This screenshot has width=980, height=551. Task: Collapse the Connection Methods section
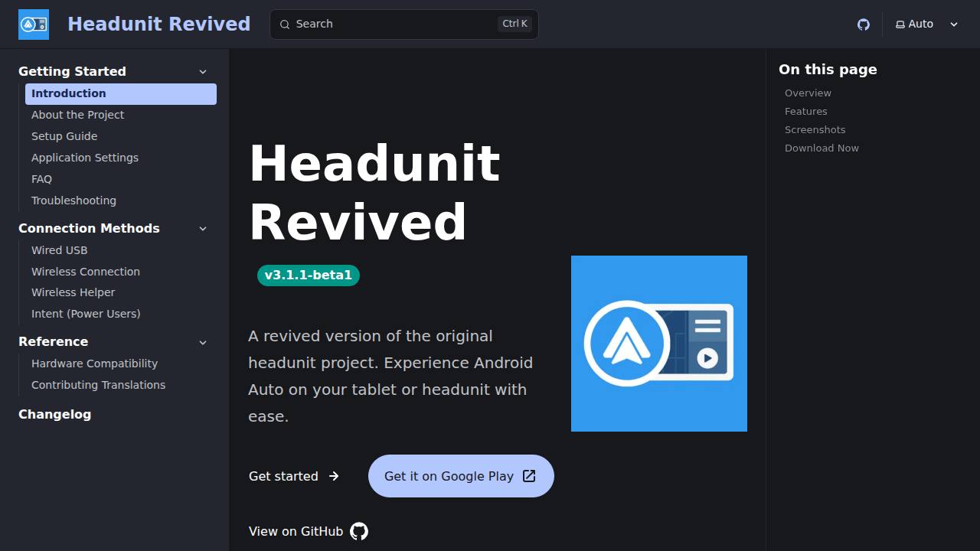[x=203, y=228]
